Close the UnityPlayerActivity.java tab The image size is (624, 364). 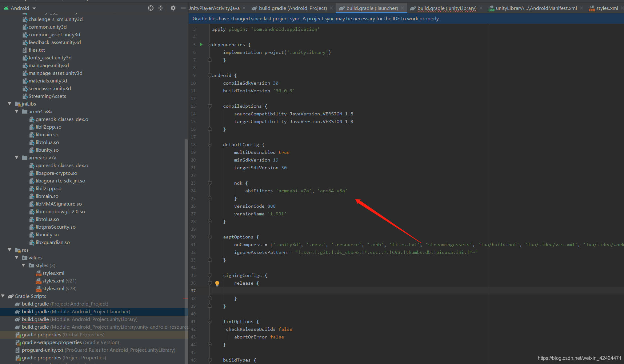(244, 8)
